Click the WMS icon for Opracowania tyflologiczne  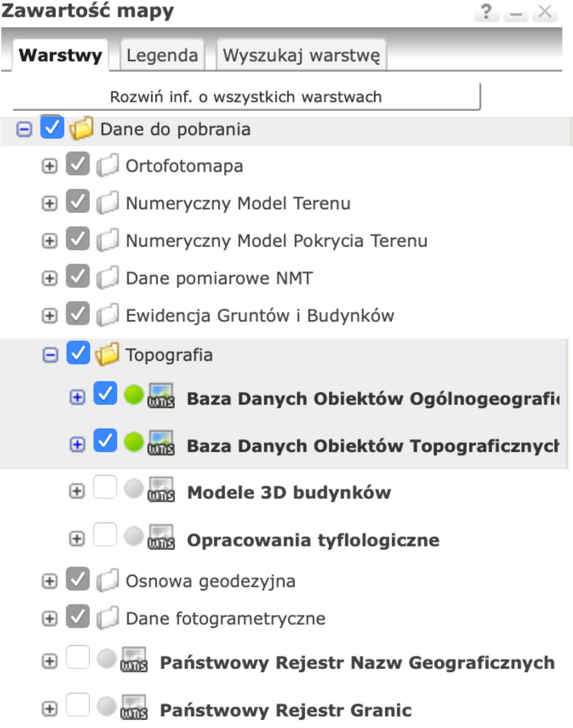[161, 537]
